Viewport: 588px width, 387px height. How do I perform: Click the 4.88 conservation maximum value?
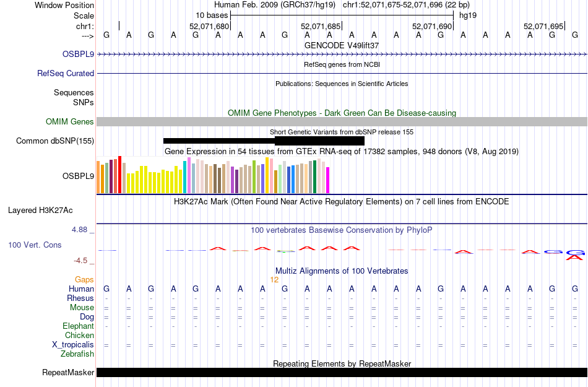pos(79,230)
